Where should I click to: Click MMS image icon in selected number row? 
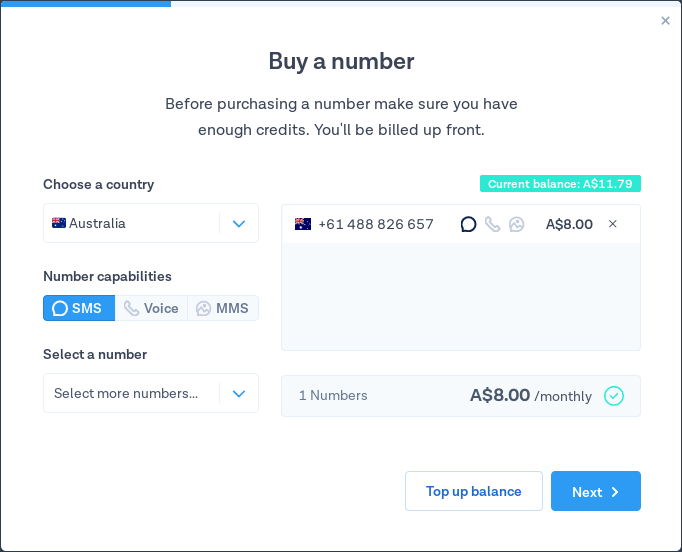516,224
